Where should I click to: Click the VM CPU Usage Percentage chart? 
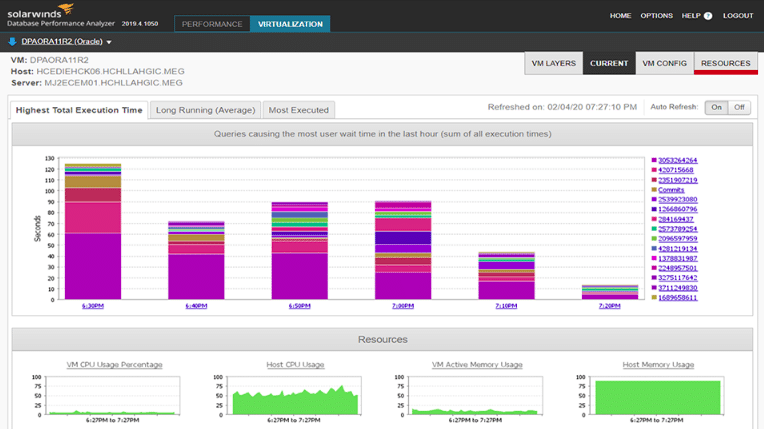[113, 395]
